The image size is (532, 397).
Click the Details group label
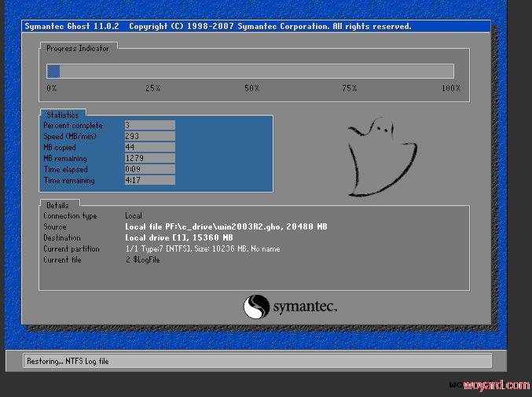click(x=57, y=205)
